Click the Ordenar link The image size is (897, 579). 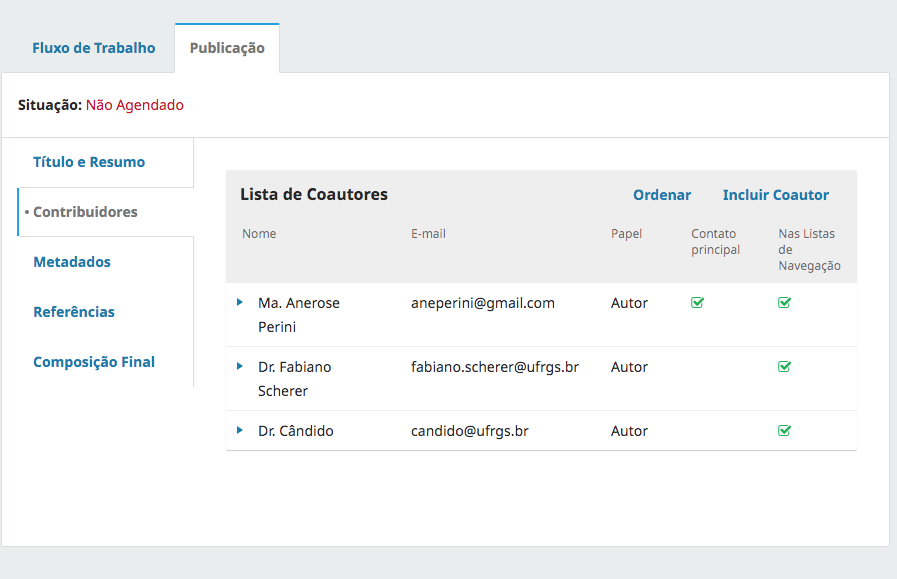pos(662,195)
